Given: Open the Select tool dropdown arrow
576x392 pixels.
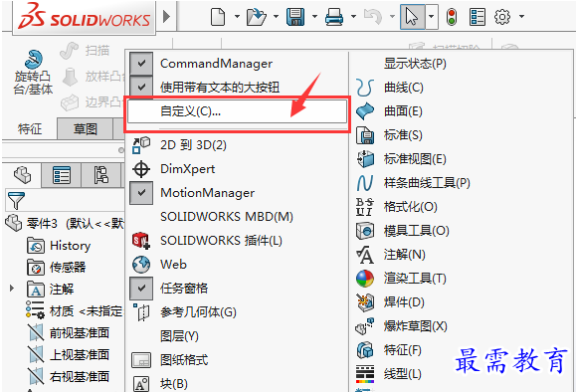Looking at the screenshot, I should coord(432,17).
